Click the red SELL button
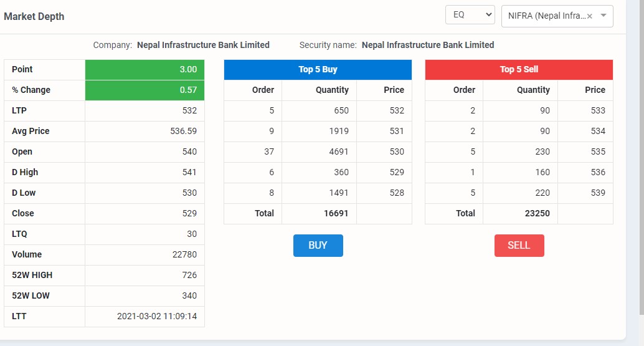 coord(519,246)
